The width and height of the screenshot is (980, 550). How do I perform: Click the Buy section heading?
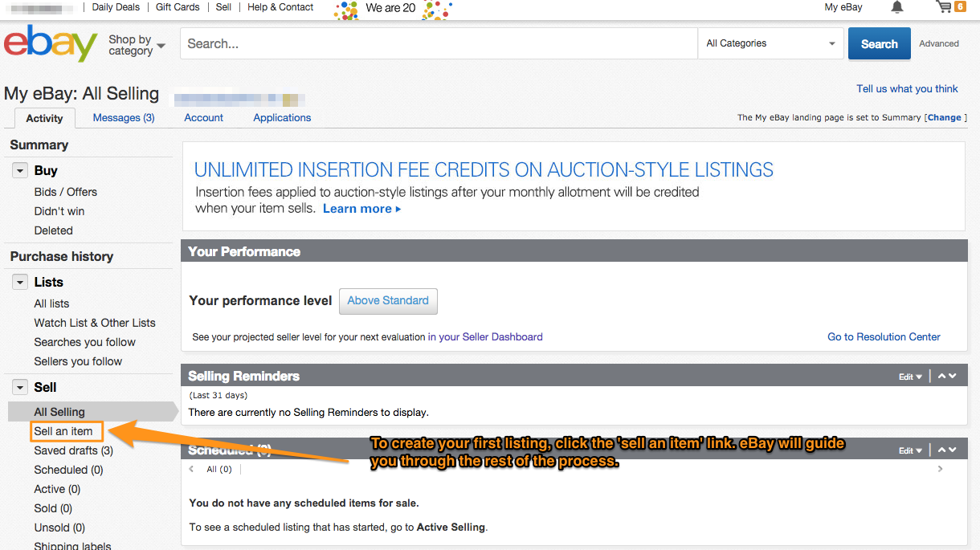46,171
